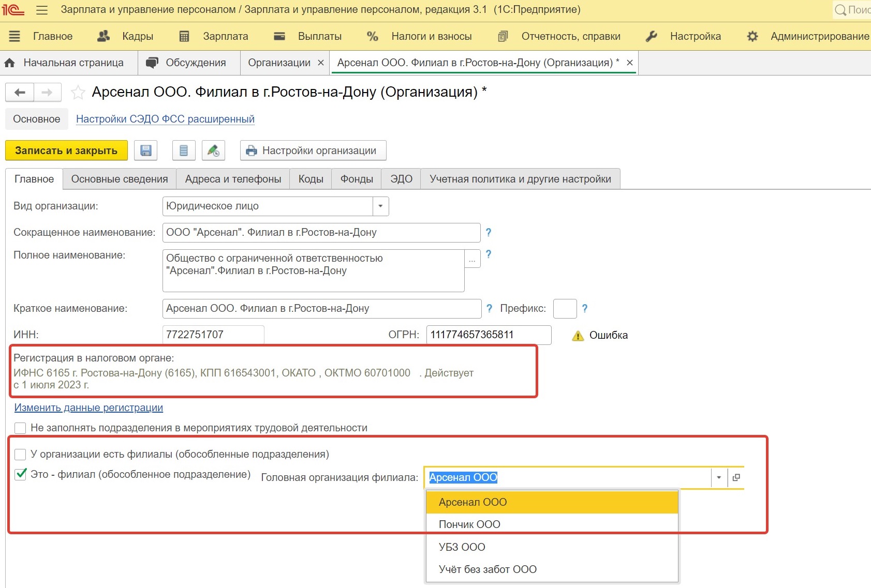
Task: Save the record with the floppy disk icon
Action: 146,150
